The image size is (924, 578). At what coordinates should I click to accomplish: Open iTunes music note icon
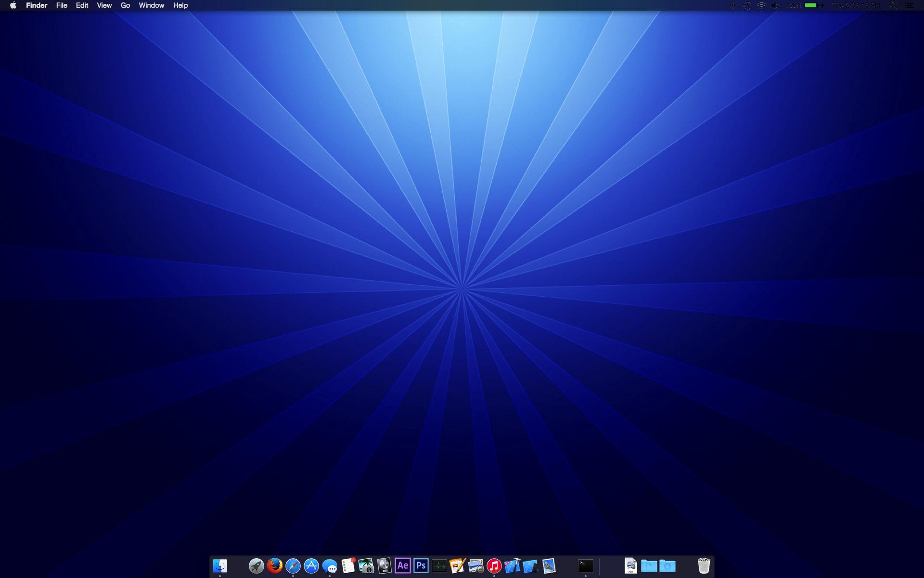coord(494,565)
